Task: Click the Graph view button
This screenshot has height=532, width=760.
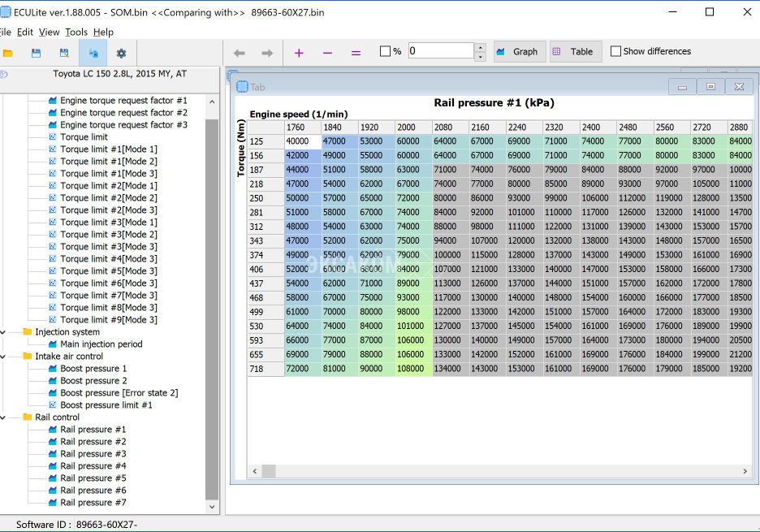Action: (517, 51)
